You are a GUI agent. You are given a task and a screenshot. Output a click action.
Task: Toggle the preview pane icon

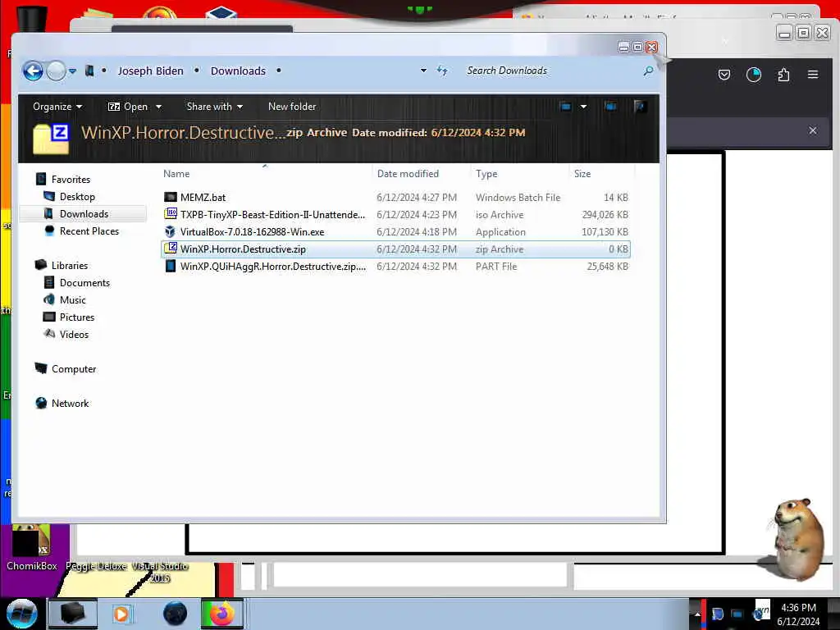tap(610, 107)
